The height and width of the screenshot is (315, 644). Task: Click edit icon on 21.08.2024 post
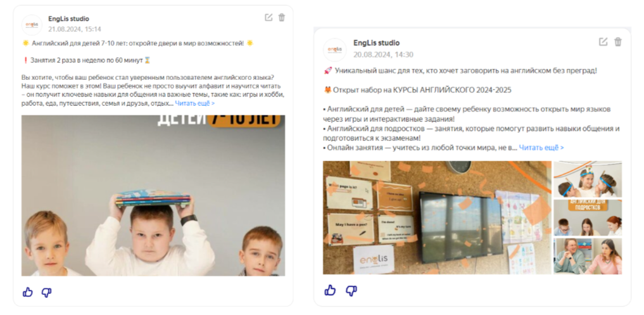(268, 17)
